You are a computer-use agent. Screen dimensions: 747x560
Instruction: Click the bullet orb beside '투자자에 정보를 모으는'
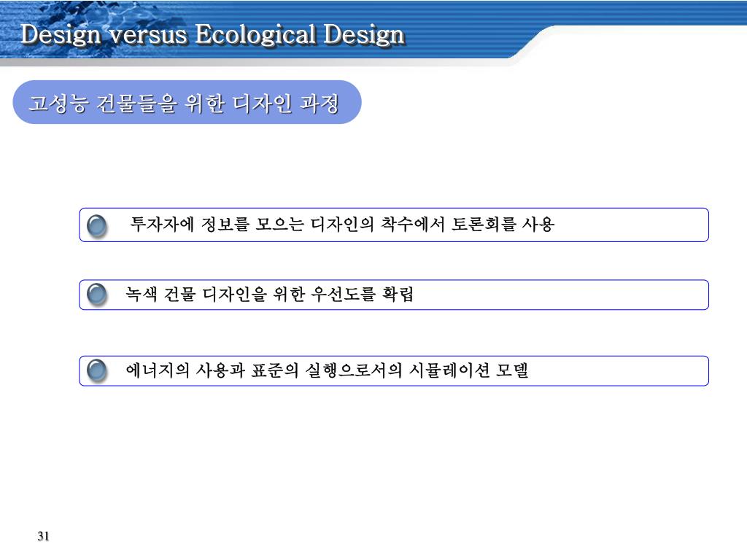click(x=97, y=226)
